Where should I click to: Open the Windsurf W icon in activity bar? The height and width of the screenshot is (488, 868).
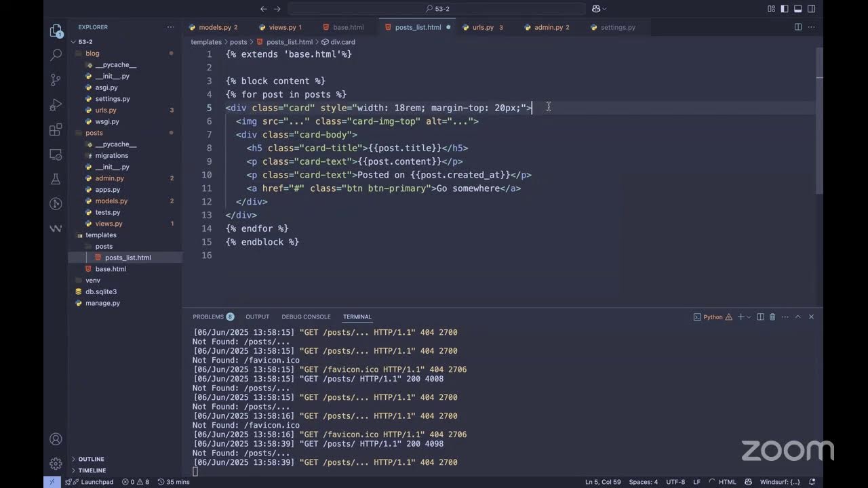(x=56, y=228)
